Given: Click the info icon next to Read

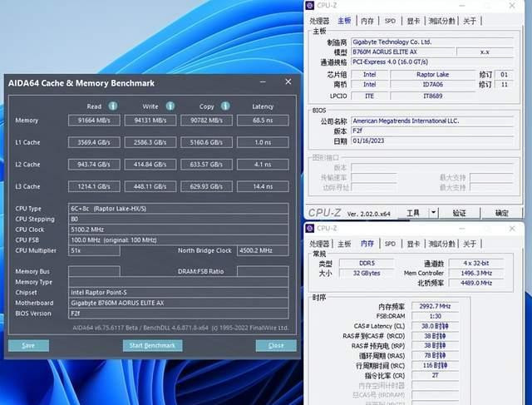Looking at the screenshot, I should click(113, 106).
